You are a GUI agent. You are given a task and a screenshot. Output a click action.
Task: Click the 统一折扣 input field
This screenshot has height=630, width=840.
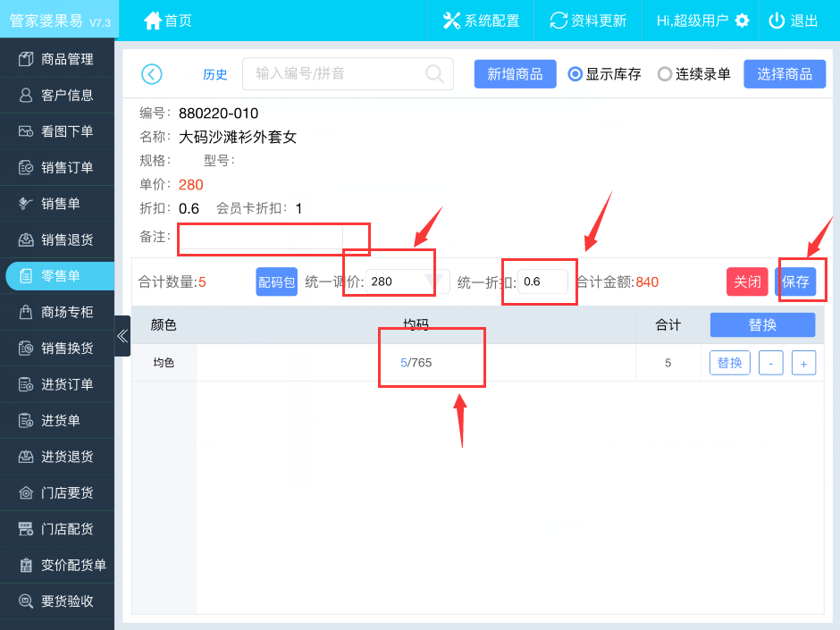point(543,281)
